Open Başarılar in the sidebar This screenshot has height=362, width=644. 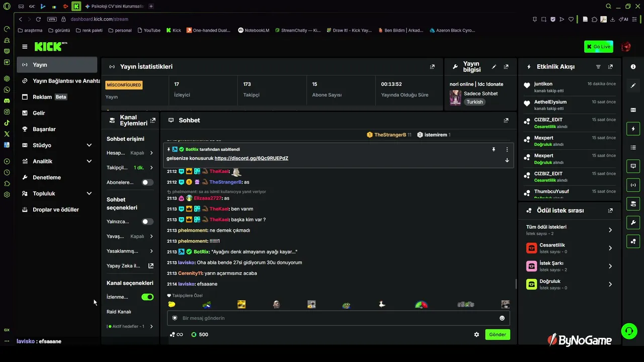(56, 129)
